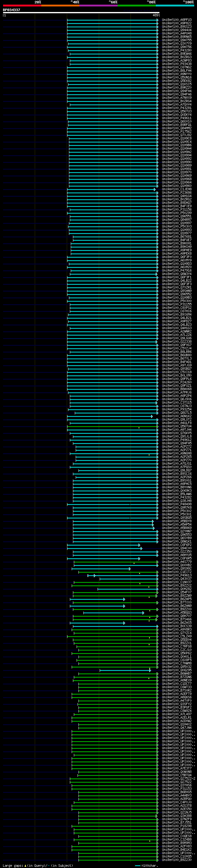Click the UniRef100_Q7XJ82 label
The image size is (197, 868).
pos(177,135)
